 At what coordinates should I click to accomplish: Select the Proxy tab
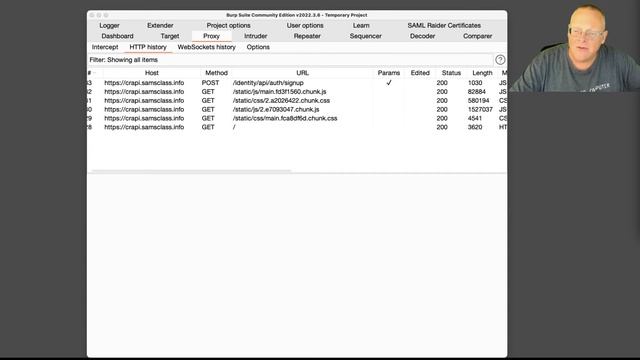[x=211, y=36]
